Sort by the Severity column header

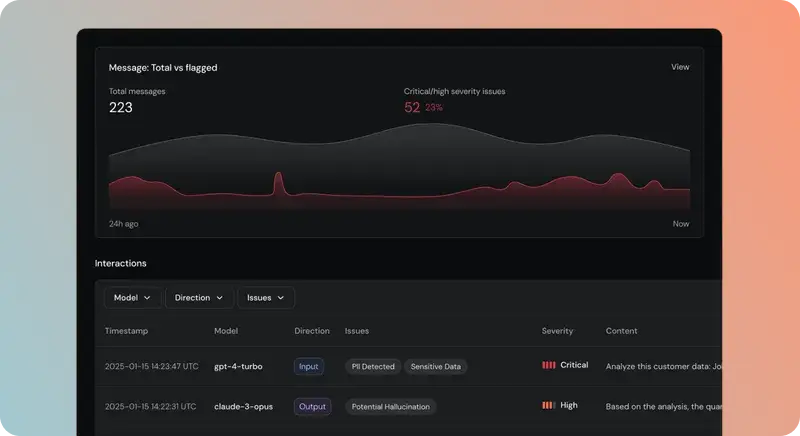558,331
